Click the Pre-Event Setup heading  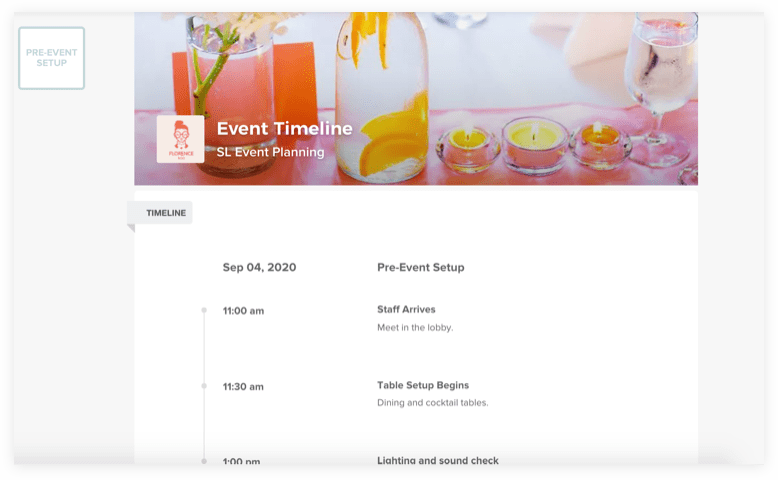(x=421, y=268)
